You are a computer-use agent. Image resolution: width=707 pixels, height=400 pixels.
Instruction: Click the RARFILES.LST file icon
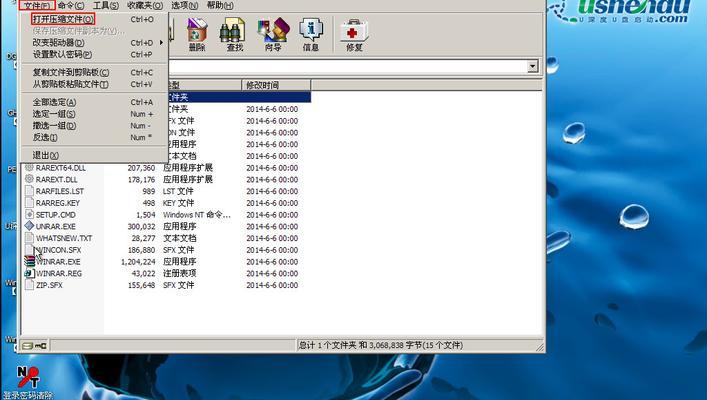pyautogui.click(x=29, y=191)
